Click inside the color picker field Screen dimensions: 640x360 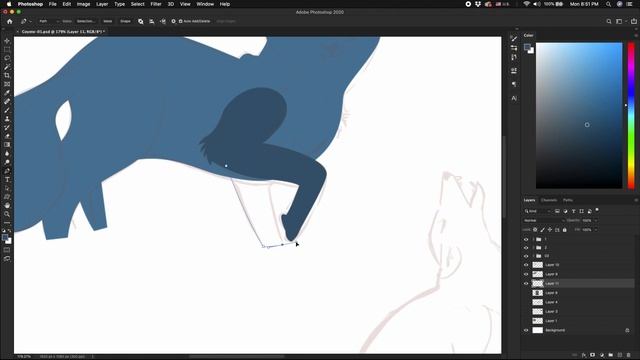(579, 116)
